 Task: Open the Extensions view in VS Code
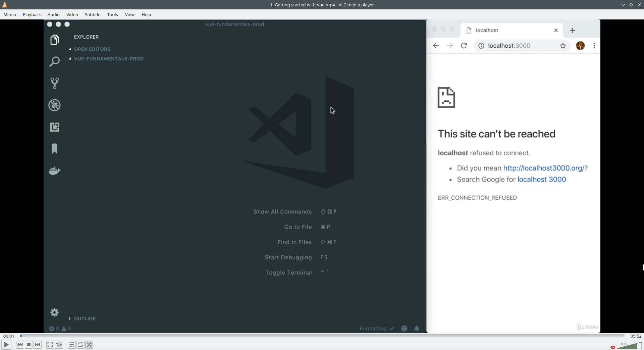tap(54, 127)
